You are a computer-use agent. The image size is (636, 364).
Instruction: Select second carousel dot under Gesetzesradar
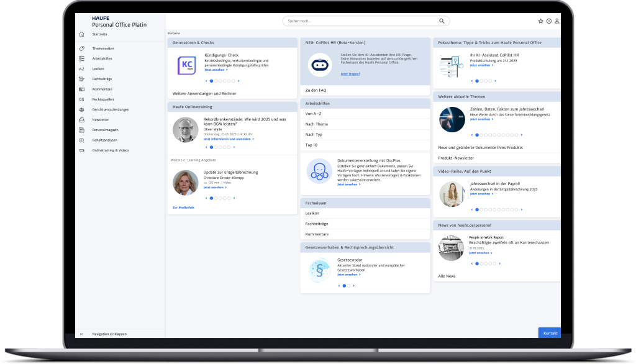(x=348, y=286)
